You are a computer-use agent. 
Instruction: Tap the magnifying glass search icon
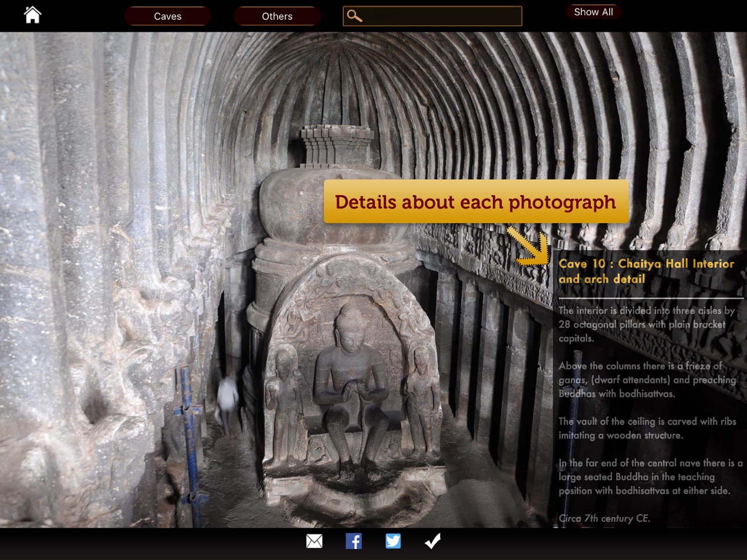point(354,16)
